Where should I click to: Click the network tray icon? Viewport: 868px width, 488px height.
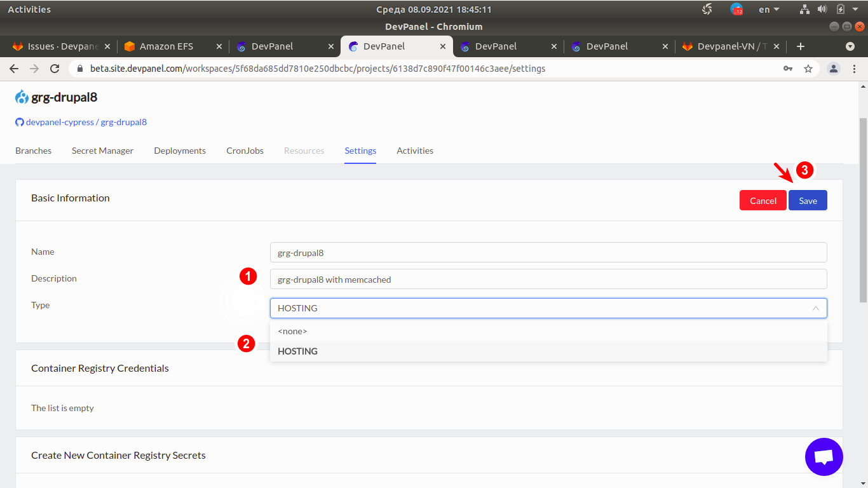click(804, 9)
